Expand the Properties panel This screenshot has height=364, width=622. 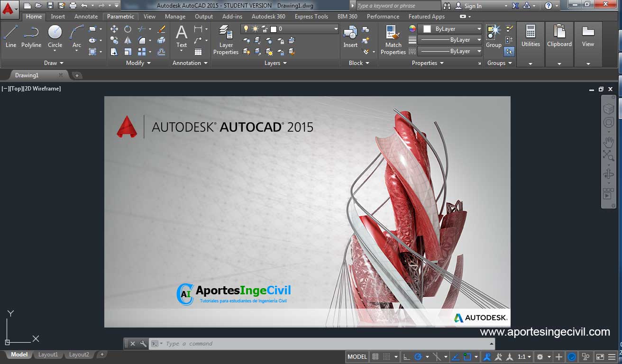[x=428, y=63]
